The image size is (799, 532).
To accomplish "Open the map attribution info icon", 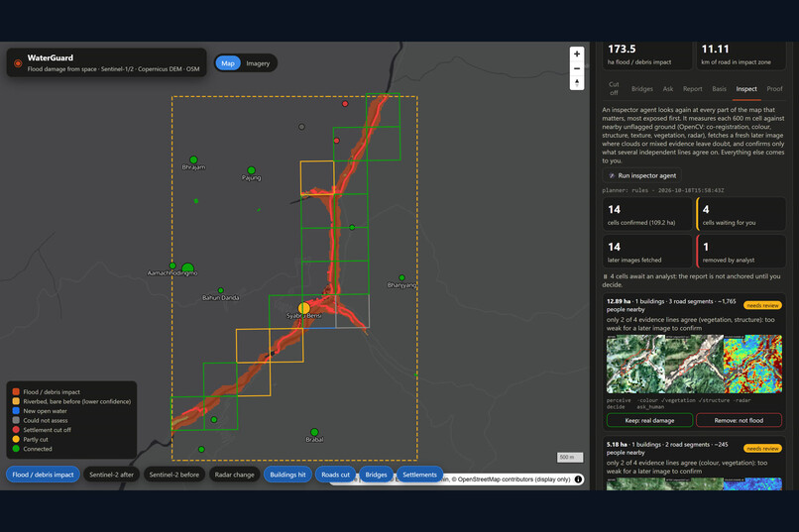I will (578, 479).
